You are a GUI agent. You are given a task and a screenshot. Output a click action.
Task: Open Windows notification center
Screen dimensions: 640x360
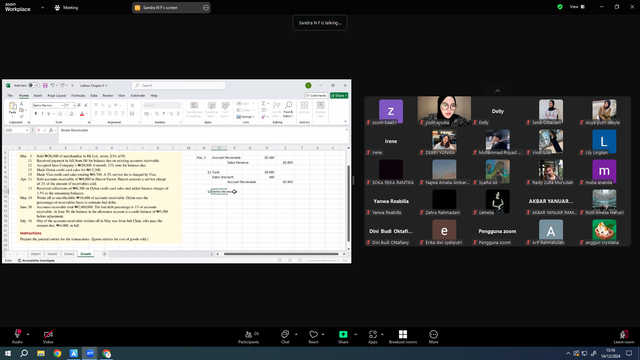pos(629,353)
